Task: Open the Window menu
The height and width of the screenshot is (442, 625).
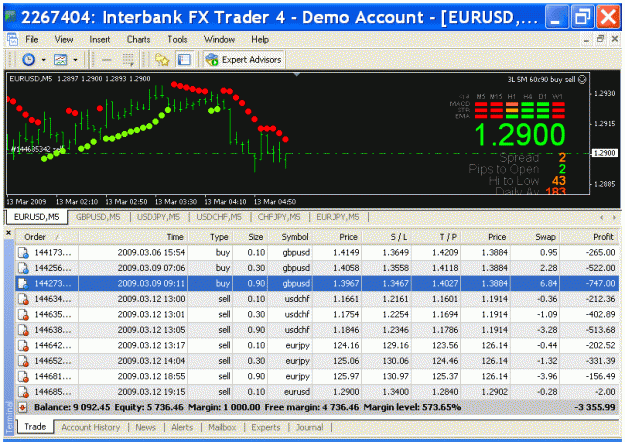Action: point(219,39)
